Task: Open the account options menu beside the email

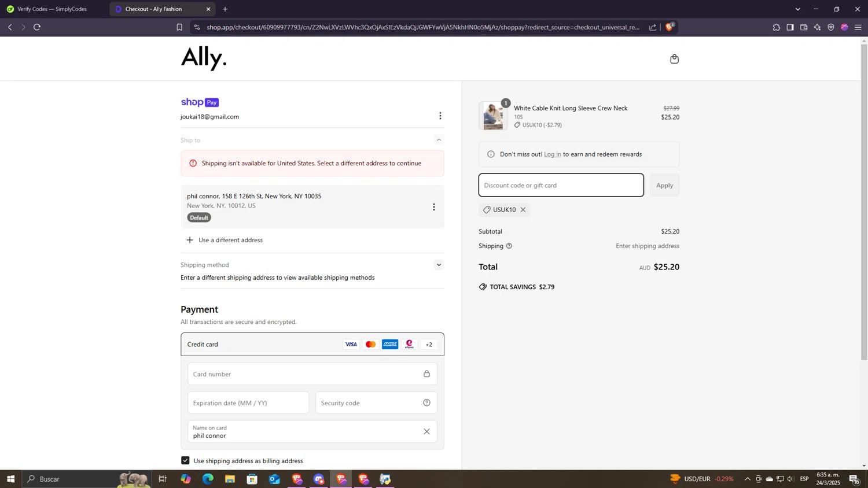Action: [x=440, y=116]
